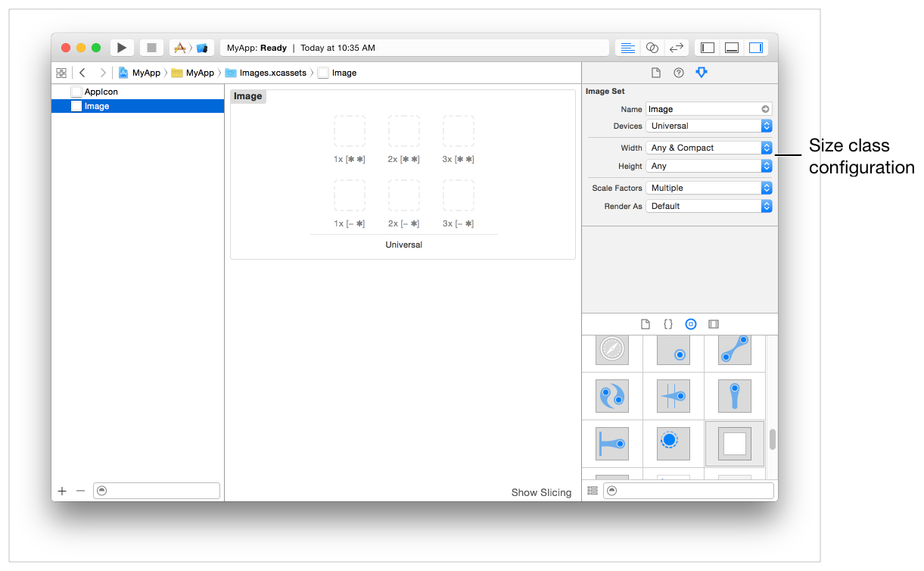924x571 pixels.
Task: Open the File inspector in the utilities panel
Action: click(x=655, y=72)
